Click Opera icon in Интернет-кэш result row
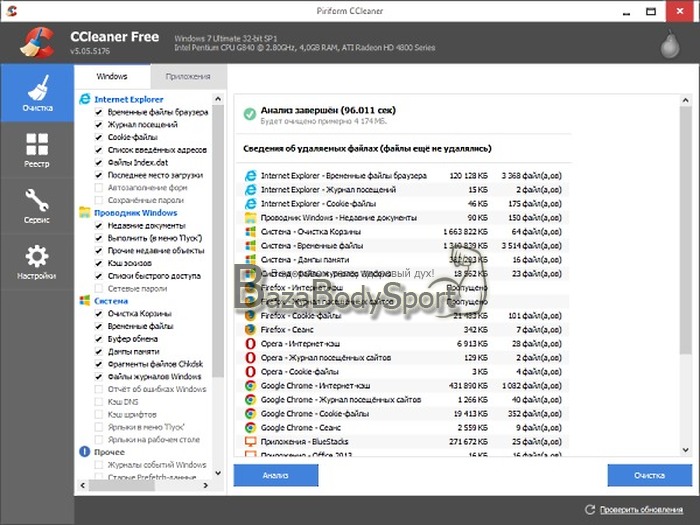The image size is (700, 525). [x=250, y=344]
